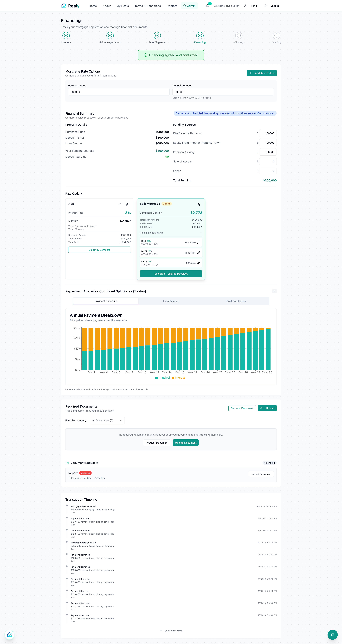Screen dimensions: 342x644
Task: Click the settlement schedule notice
Action: (x=225, y=113)
